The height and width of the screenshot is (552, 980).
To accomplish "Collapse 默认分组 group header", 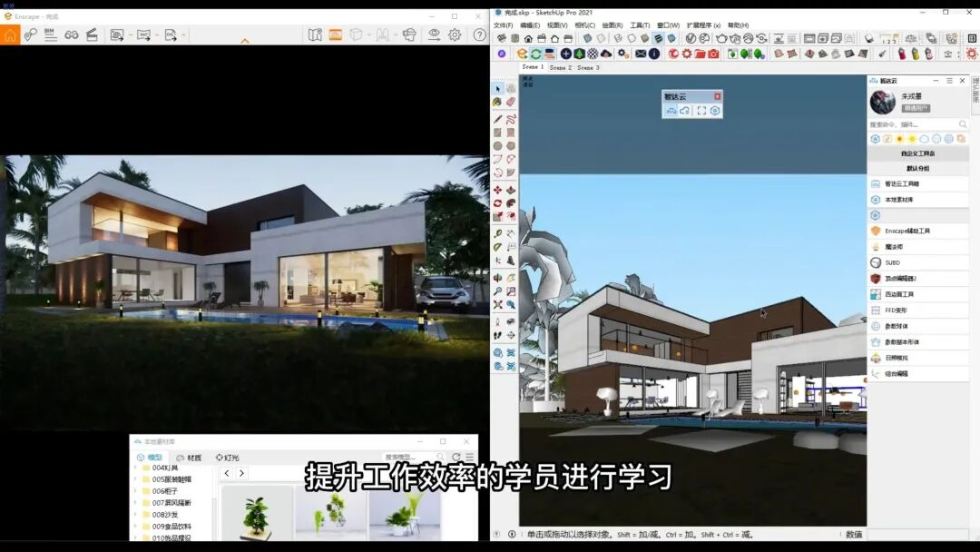I will (x=918, y=168).
